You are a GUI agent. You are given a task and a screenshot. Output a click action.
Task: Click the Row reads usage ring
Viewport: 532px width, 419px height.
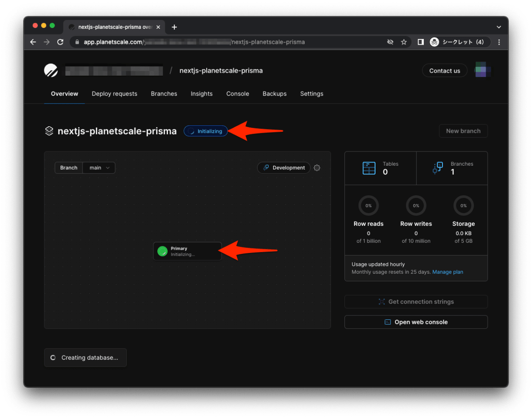pyautogui.click(x=368, y=206)
